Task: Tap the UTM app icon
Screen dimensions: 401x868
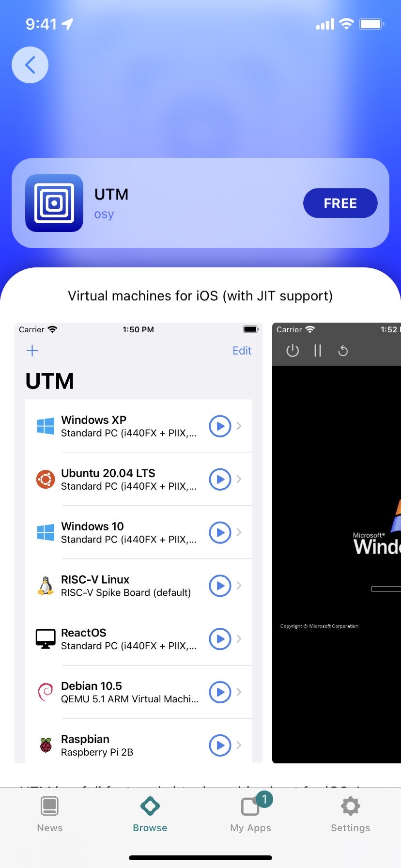Action: (54, 203)
